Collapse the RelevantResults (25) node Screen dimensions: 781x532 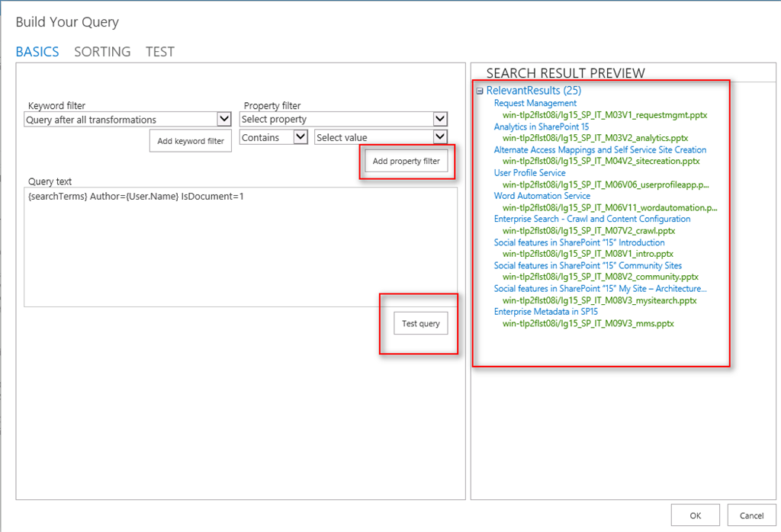(x=480, y=91)
